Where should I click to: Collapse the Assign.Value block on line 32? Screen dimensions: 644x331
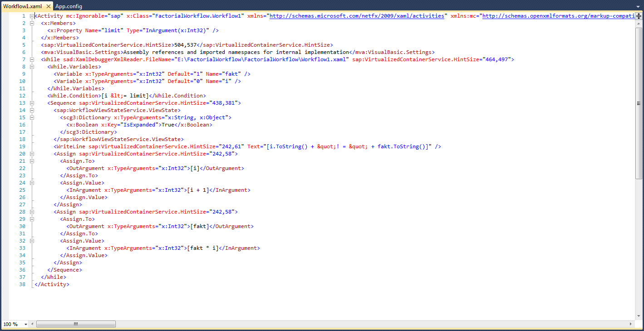(31, 241)
